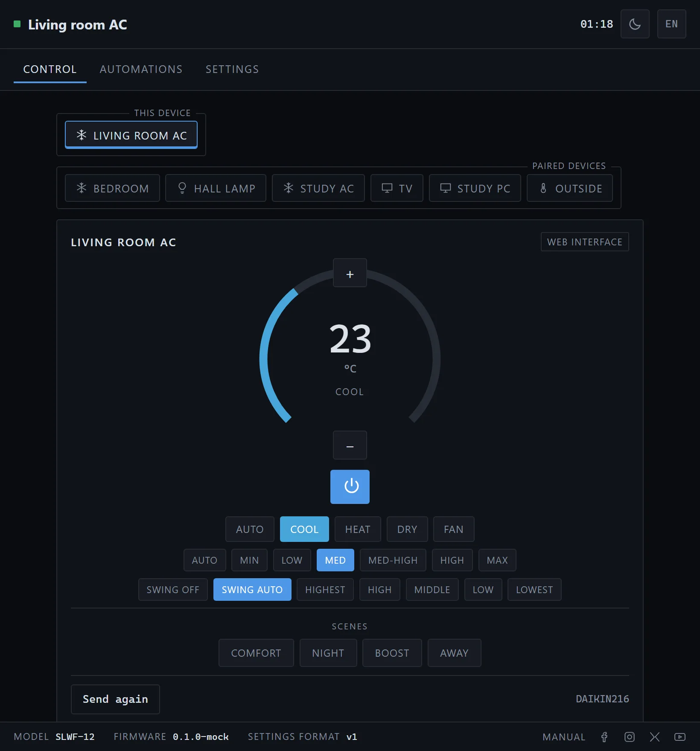Decrease temperature with the minus button
Viewport: 700px width, 751px height.
(x=350, y=445)
